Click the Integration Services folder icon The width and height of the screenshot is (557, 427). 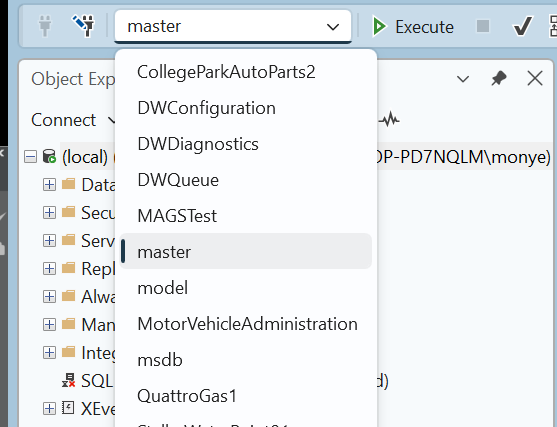[68, 352]
